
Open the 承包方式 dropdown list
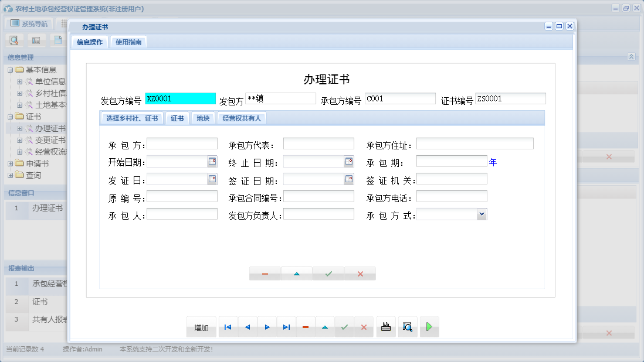point(482,214)
